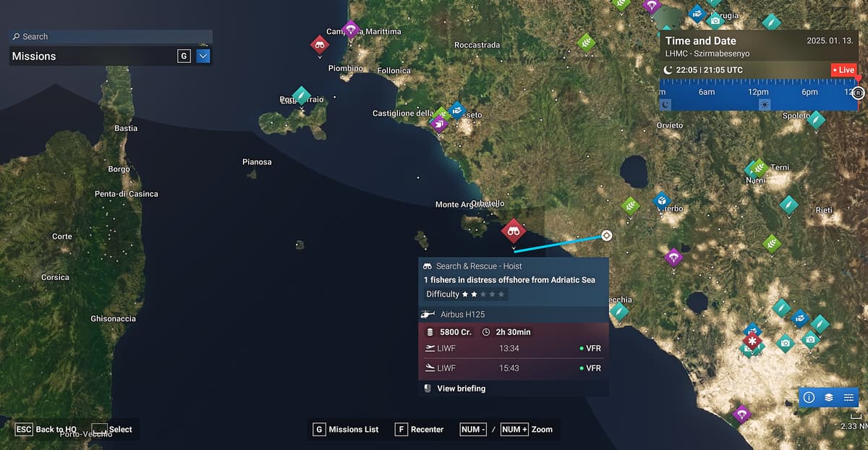Click the clock icon beside 2h 30min
Viewport: 868px width, 450px height.
[x=486, y=332]
